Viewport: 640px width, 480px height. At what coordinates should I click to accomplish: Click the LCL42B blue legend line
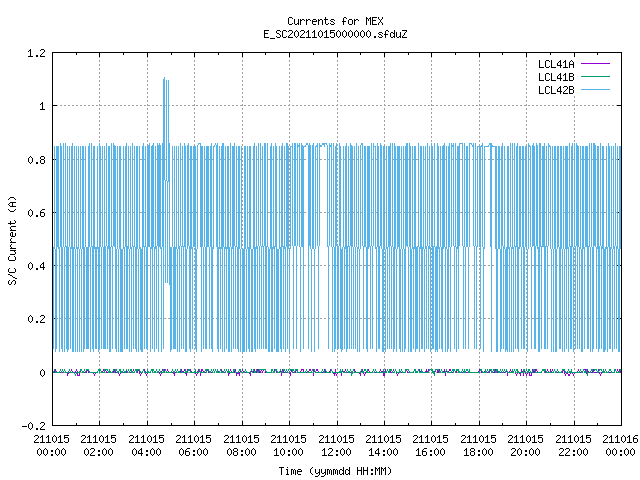595,90
